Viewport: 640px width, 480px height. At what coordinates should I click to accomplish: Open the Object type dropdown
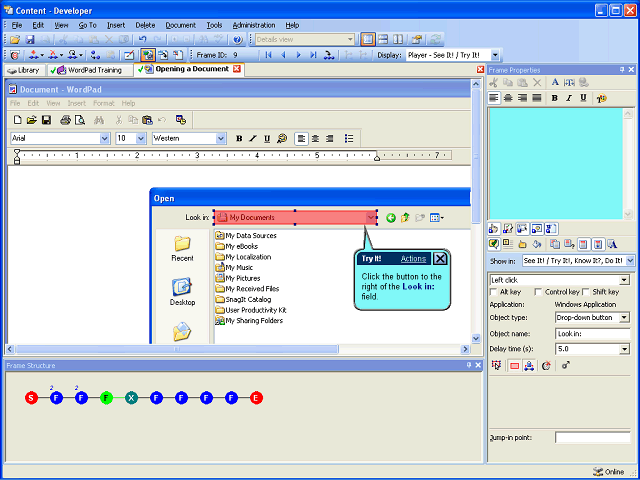point(624,318)
